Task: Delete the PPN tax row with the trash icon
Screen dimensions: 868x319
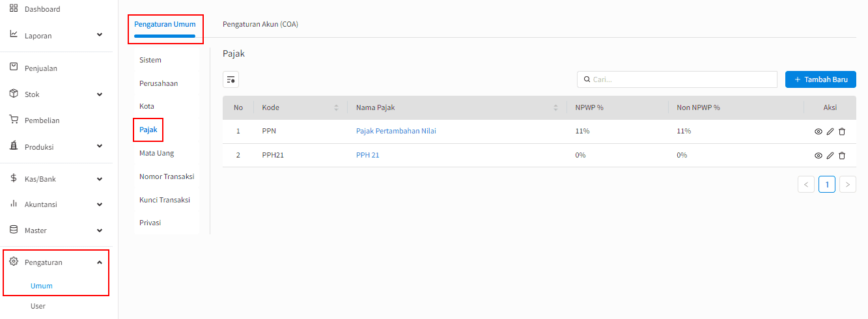Action: (x=842, y=132)
